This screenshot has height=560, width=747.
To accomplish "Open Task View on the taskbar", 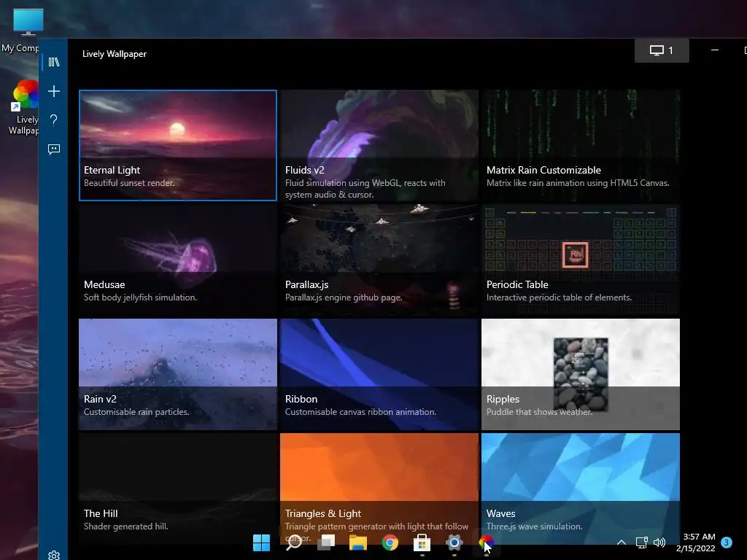I will (x=326, y=542).
